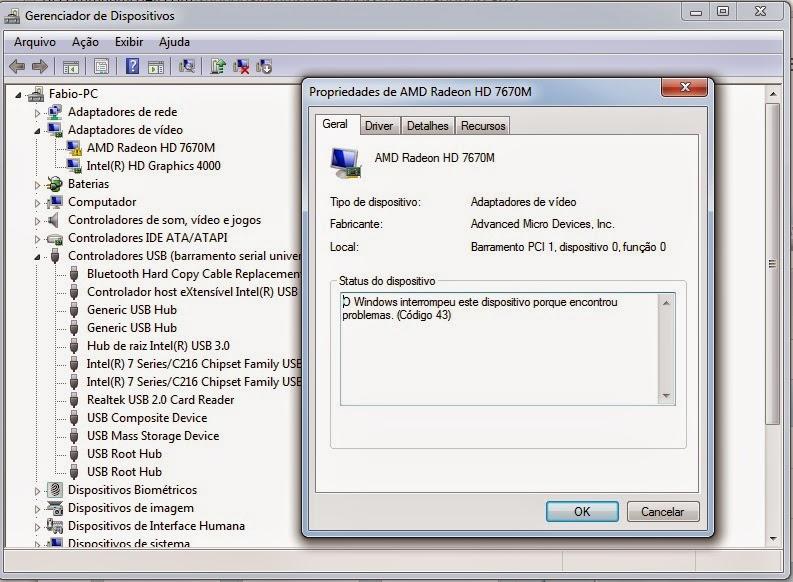Click the Forward arrow toolbar icon
Screen dimensions: 793x582
39,66
